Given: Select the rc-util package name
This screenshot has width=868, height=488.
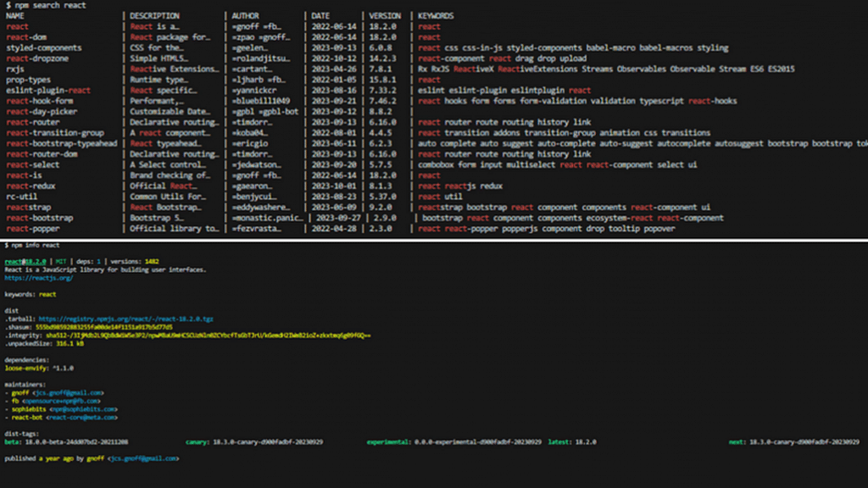Looking at the screenshot, I should click(x=21, y=197).
